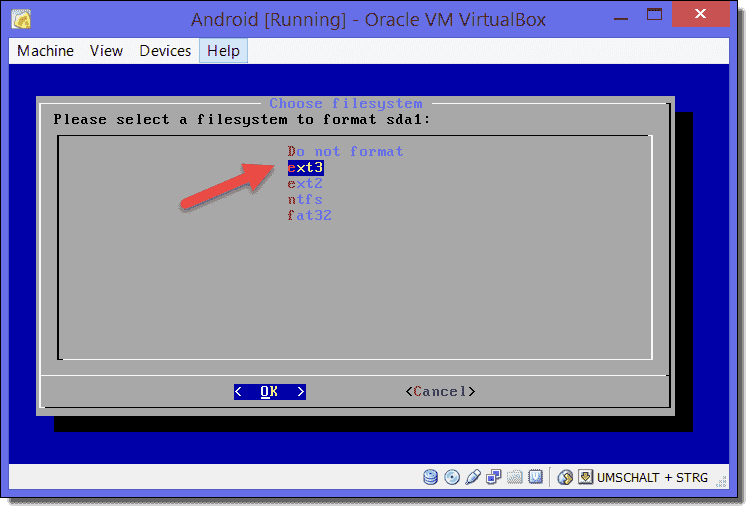Click the optical disc status icon
Screen dimensions: 753x513
point(451,477)
